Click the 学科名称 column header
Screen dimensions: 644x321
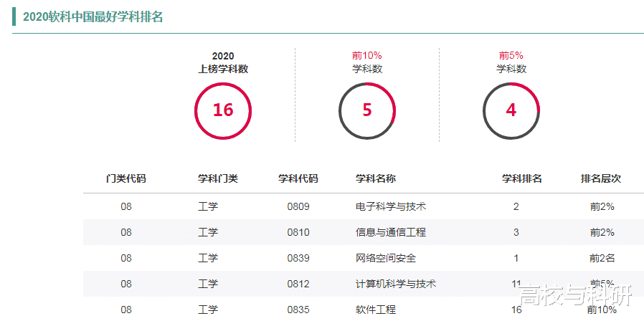375,178
